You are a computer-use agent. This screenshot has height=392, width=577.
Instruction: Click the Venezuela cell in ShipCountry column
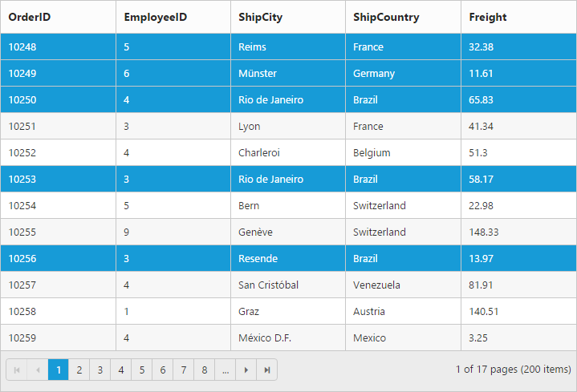[377, 285]
